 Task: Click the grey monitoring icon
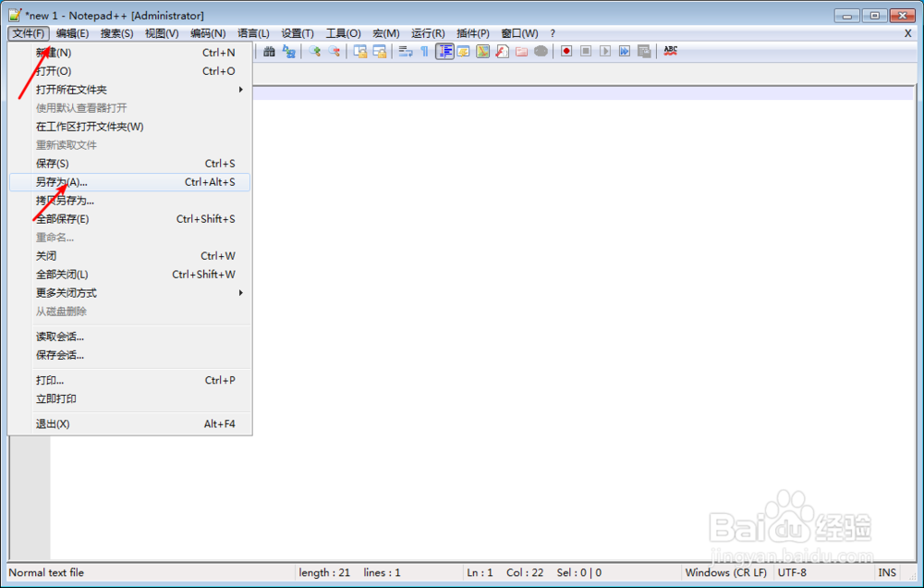pyautogui.click(x=541, y=51)
